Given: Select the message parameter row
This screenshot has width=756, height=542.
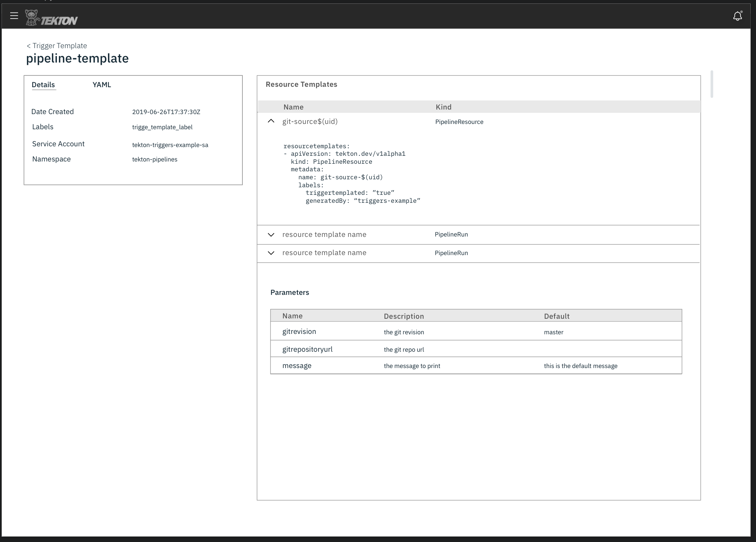Looking at the screenshot, I should tap(297, 365).
